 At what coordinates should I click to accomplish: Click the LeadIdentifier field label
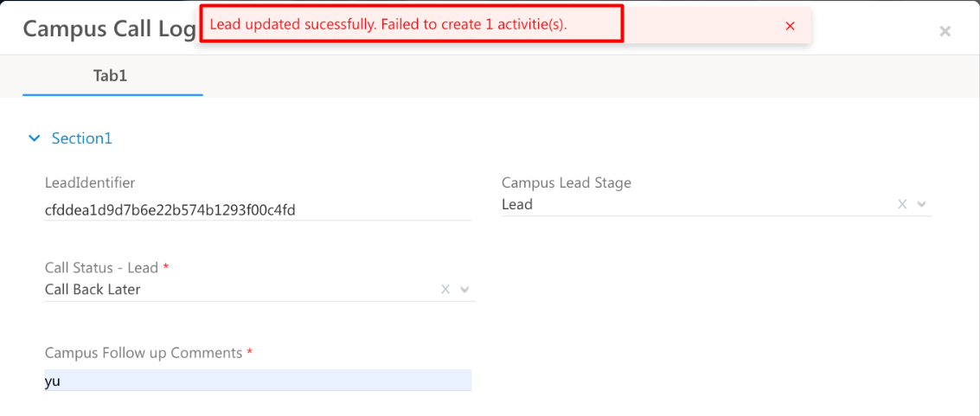tap(90, 182)
